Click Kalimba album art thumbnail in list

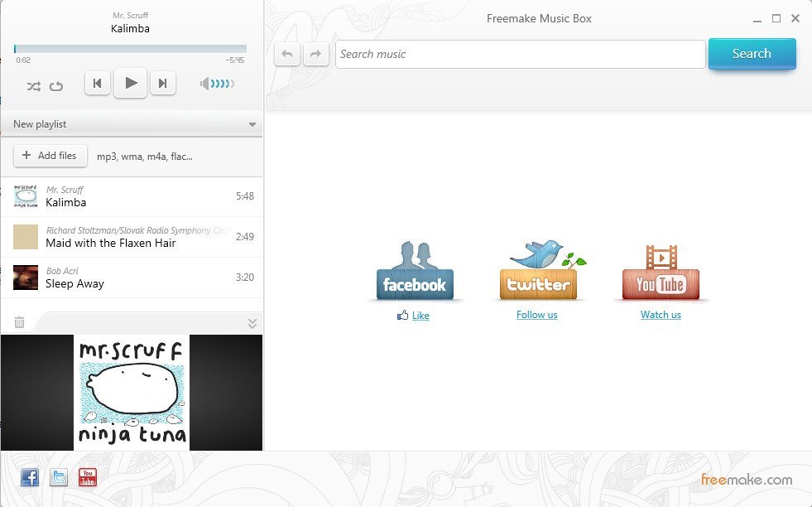(x=26, y=196)
